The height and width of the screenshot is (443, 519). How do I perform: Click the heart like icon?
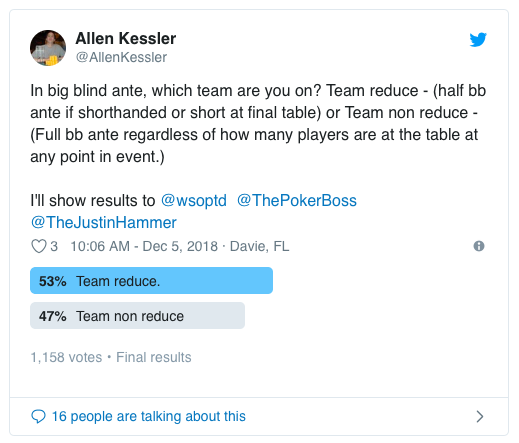point(39,246)
